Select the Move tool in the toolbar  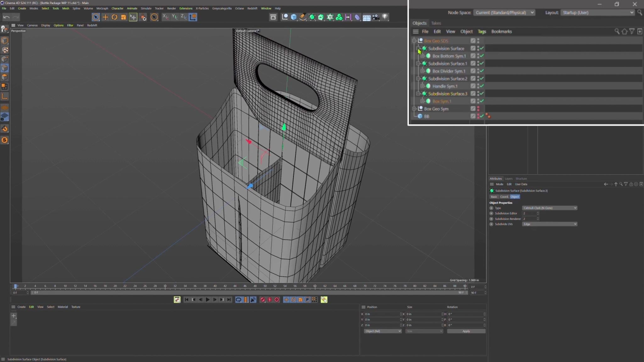pyautogui.click(x=105, y=17)
